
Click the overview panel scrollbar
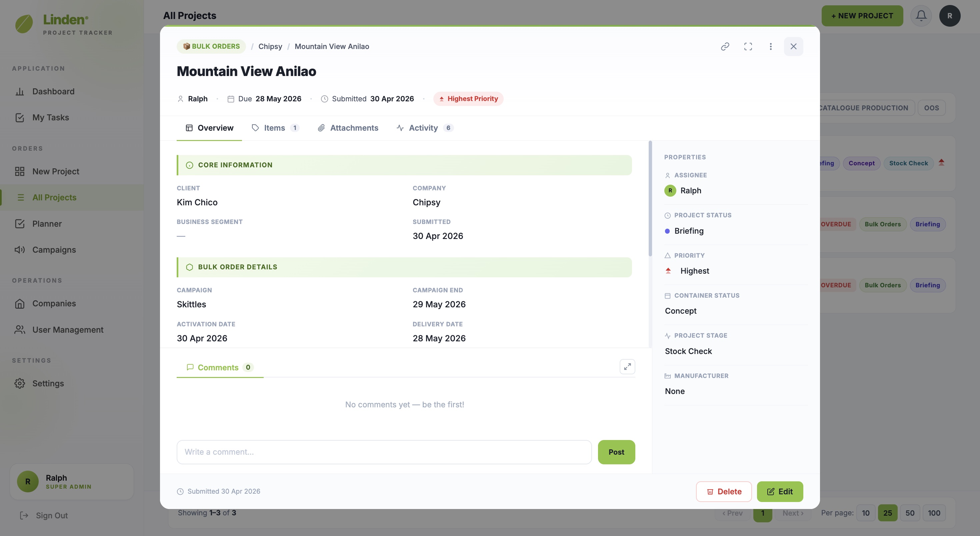pyautogui.click(x=650, y=199)
